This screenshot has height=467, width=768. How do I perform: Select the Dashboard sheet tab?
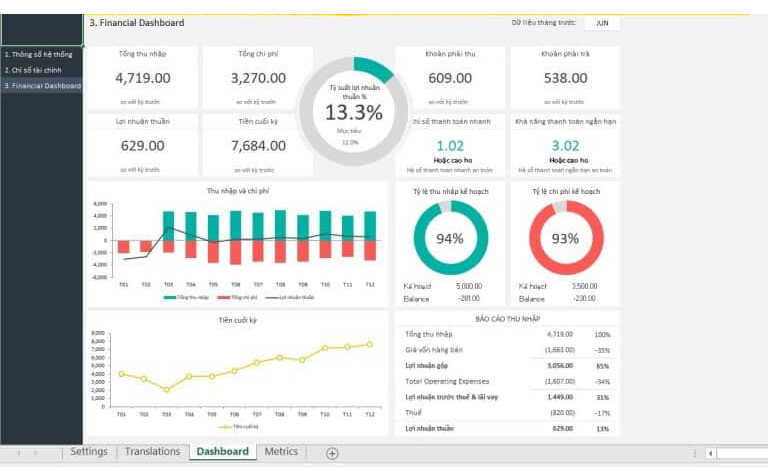(x=222, y=451)
